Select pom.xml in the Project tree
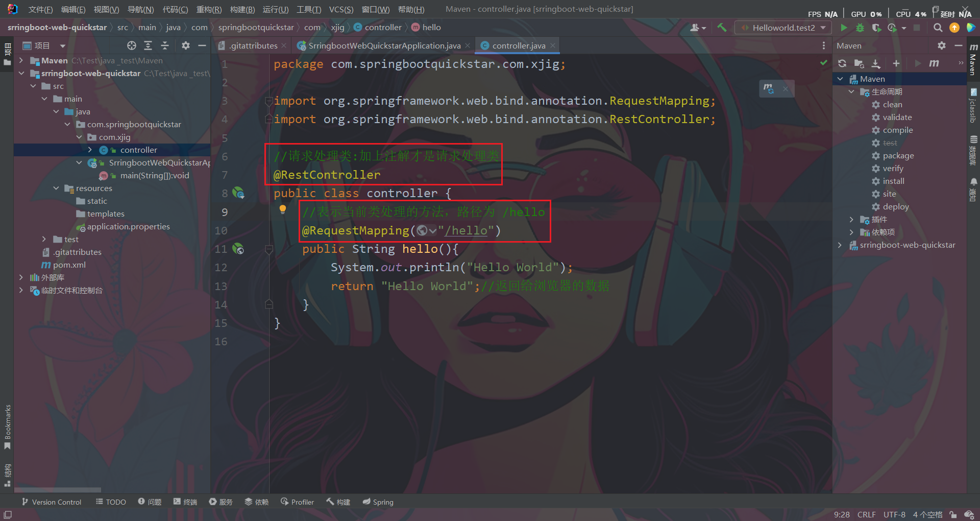980x521 pixels. (x=69, y=265)
